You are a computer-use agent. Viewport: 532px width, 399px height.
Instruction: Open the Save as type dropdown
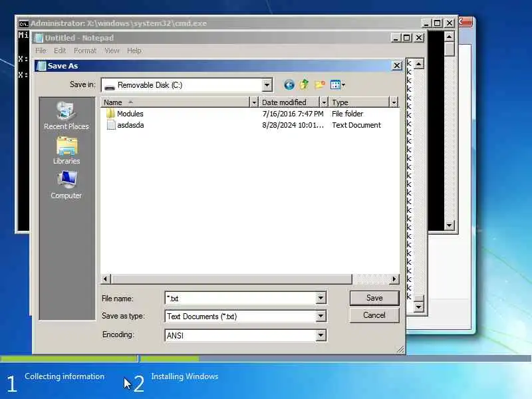coord(321,317)
